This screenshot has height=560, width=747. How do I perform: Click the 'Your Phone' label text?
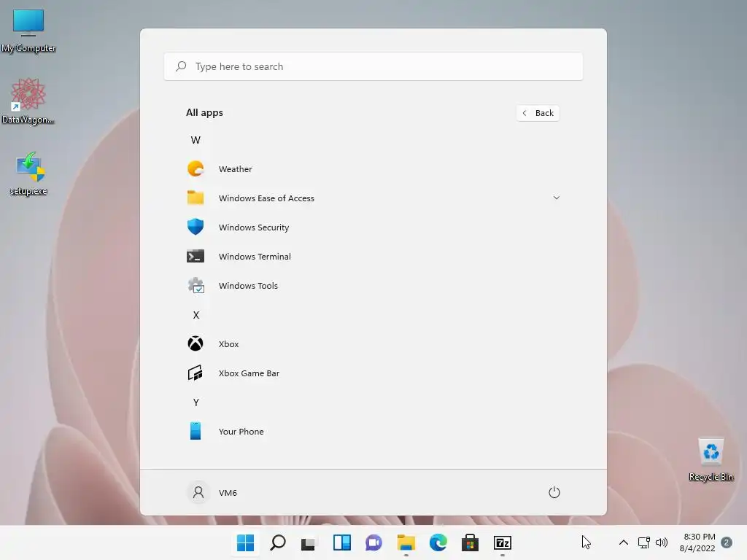[241, 432]
